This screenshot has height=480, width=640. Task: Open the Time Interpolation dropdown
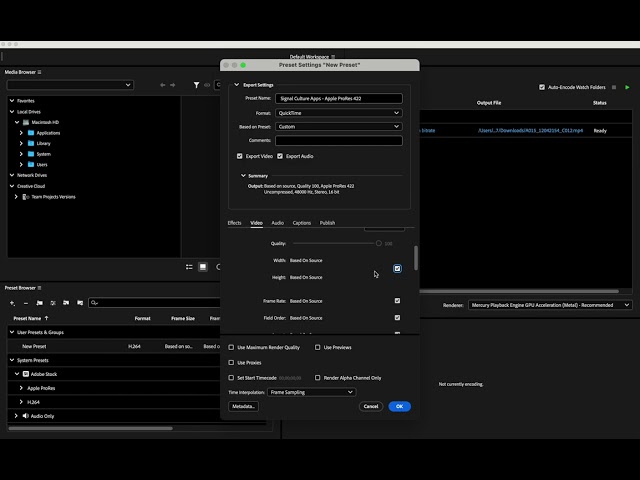coord(311,392)
